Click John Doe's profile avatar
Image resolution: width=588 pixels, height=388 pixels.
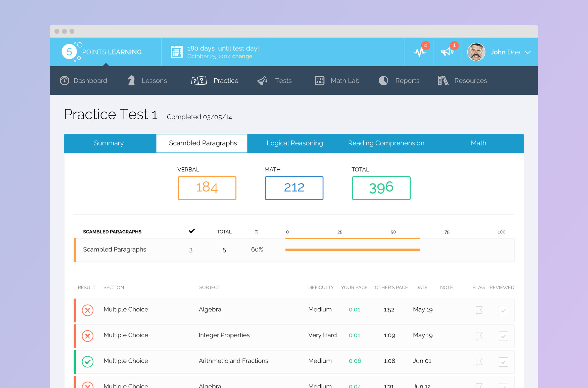tap(476, 52)
